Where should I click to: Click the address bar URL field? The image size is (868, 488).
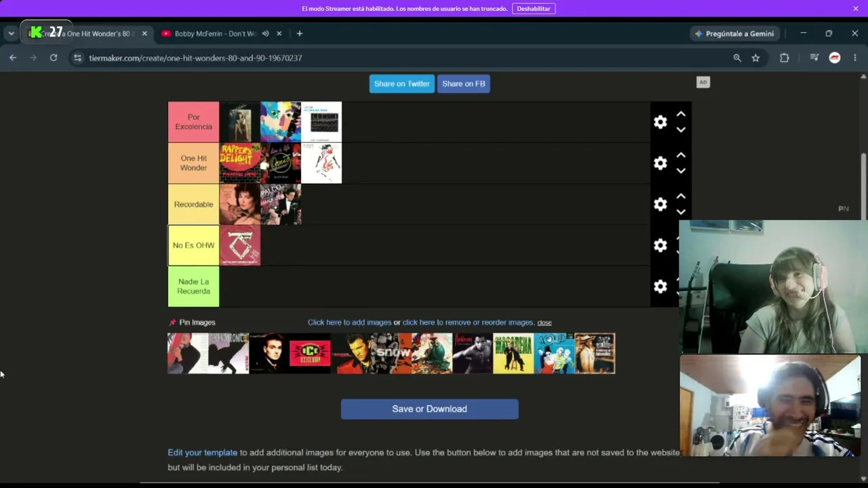400,58
